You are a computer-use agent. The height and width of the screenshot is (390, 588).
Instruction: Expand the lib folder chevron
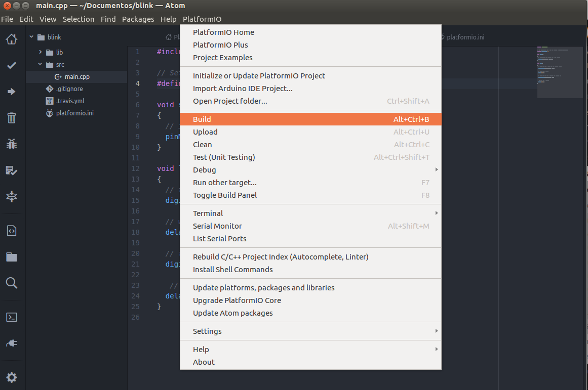click(41, 52)
